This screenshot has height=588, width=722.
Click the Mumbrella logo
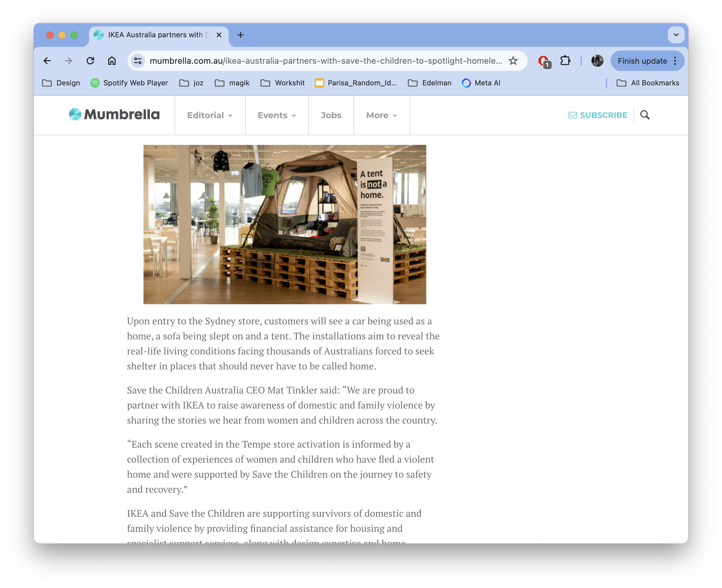click(114, 115)
